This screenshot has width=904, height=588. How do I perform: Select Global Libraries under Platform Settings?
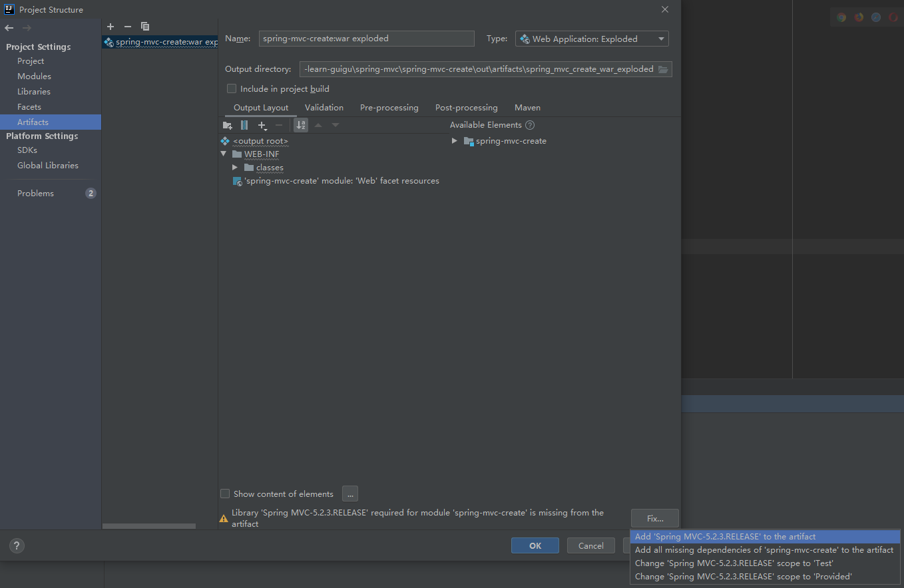(x=48, y=166)
